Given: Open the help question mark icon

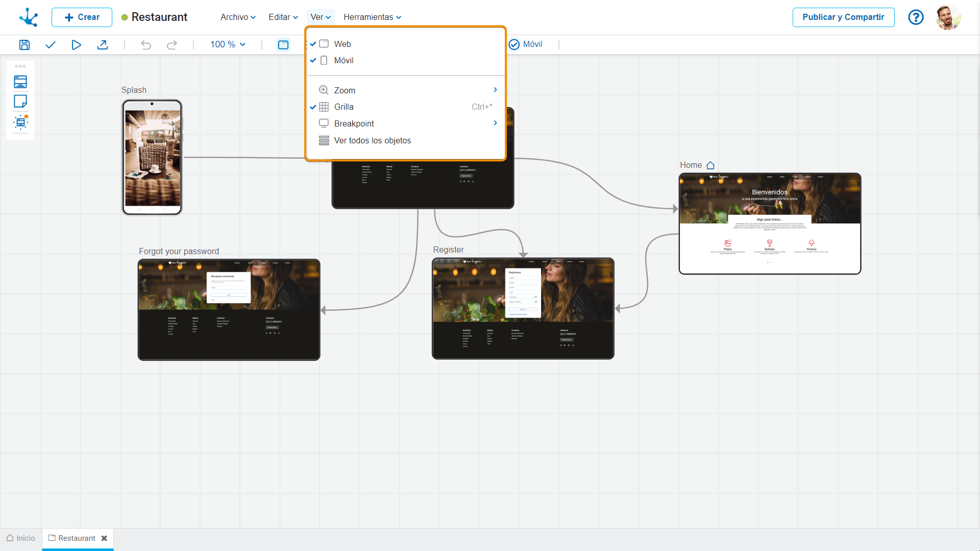Looking at the screenshot, I should click(x=916, y=17).
